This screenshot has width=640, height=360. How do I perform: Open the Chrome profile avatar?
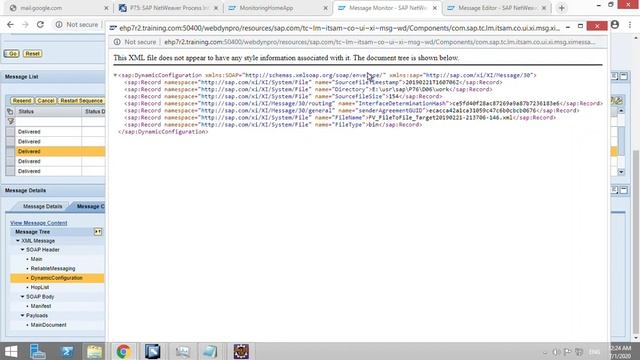pos(615,24)
